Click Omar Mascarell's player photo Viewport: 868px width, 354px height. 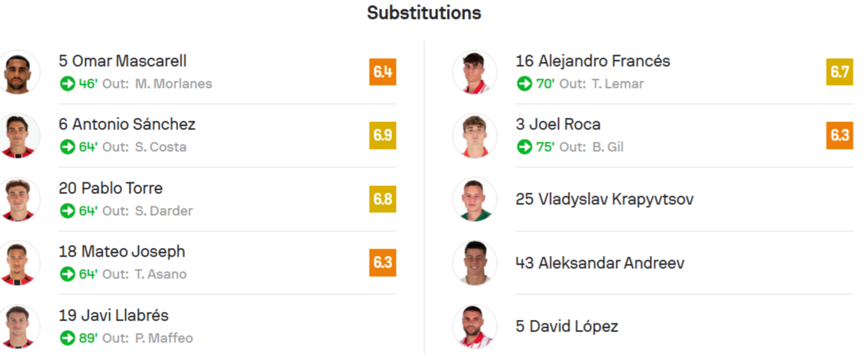(x=19, y=72)
